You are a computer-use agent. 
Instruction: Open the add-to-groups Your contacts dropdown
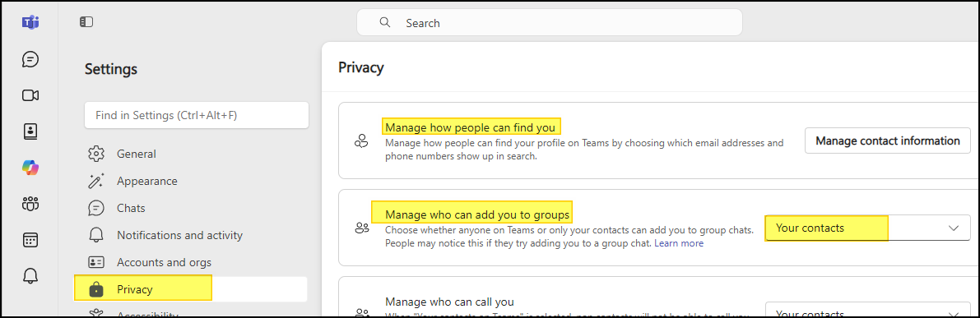[867, 228]
